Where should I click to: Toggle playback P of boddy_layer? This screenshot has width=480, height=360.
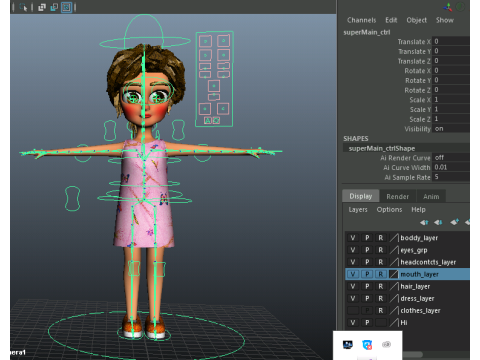pos(367,238)
